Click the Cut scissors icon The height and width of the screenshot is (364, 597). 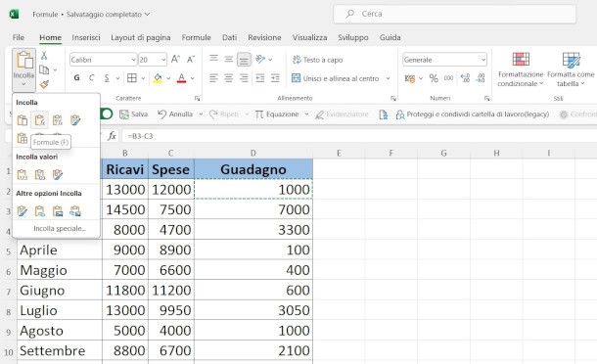[44, 56]
